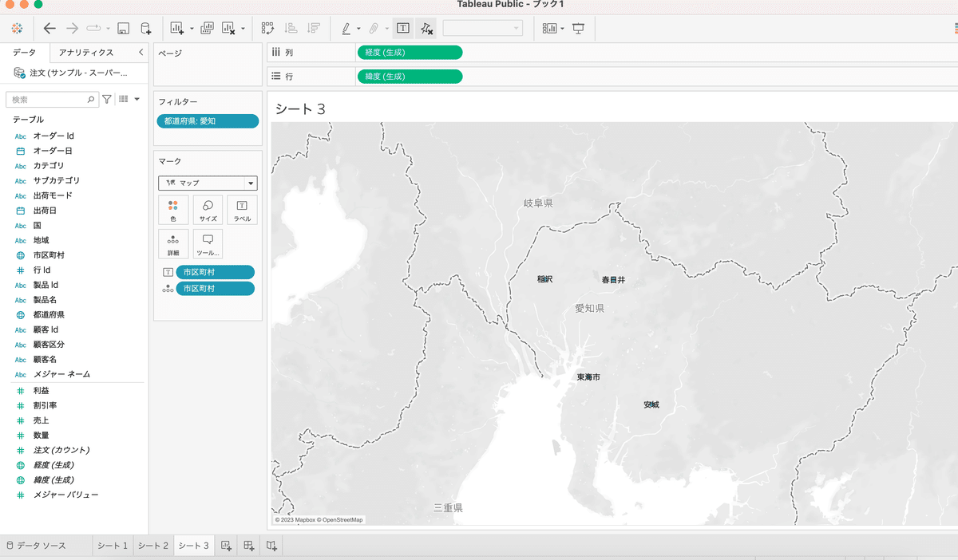This screenshot has width=958, height=560.
Task: Sort ascending from the toolbar
Action: 291,29
